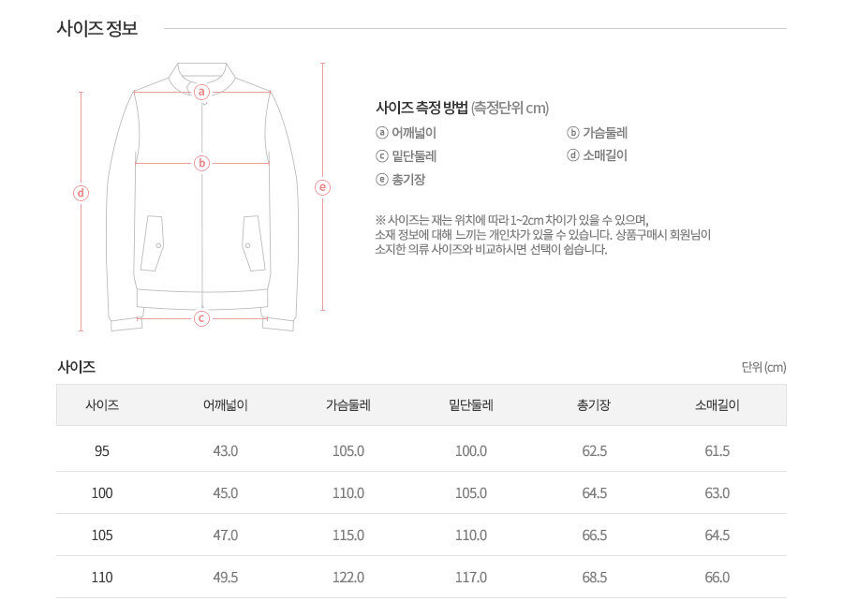Screen dimensions: 843x616
Task: Click the ⓓ 소매길이 legend icon
Action: pyautogui.click(x=573, y=155)
